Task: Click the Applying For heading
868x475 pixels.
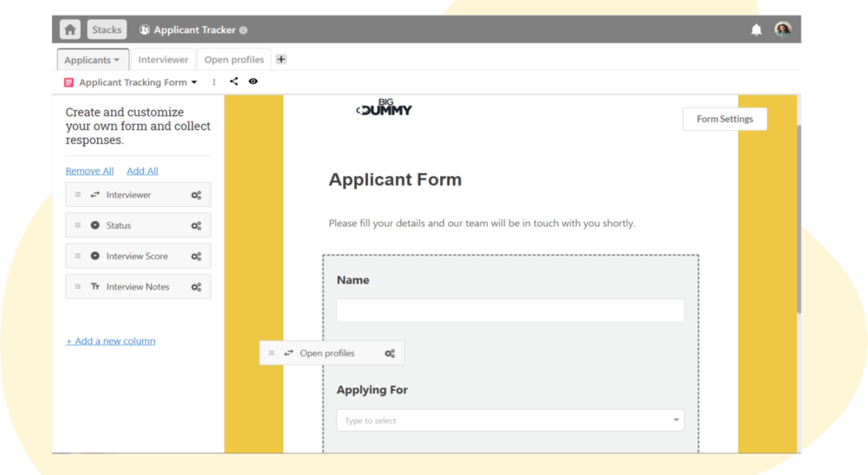Action: point(372,390)
